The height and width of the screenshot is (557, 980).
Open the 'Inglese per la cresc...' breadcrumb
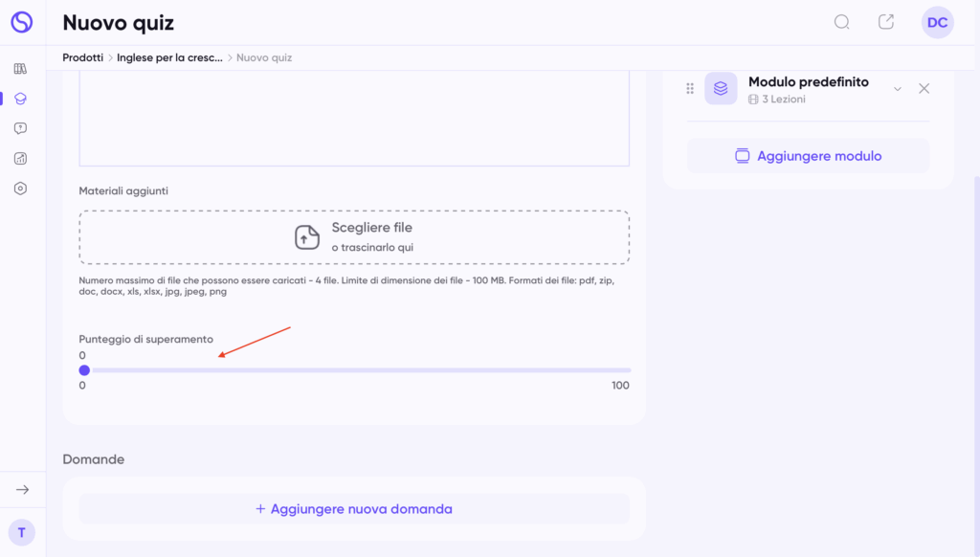pos(169,57)
